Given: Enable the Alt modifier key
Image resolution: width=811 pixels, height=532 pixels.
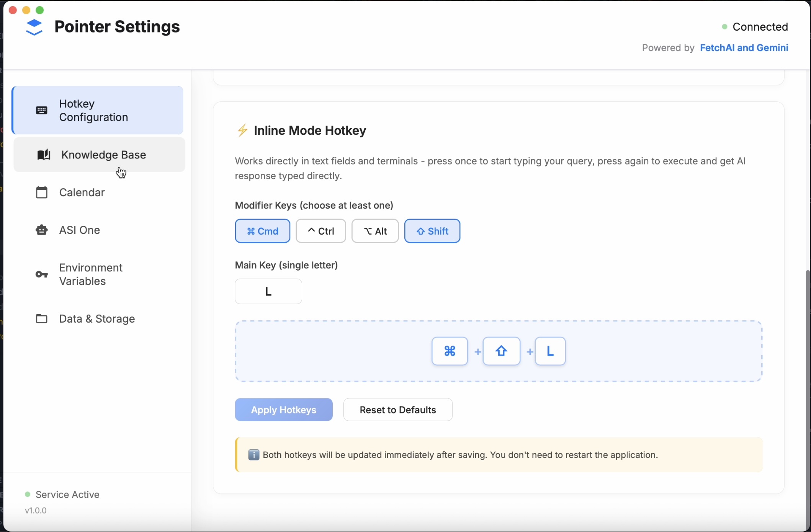Looking at the screenshot, I should click(375, 231).
